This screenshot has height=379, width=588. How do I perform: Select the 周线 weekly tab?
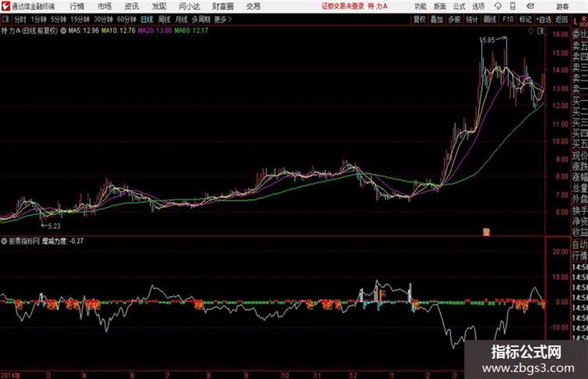click(164, 19)
